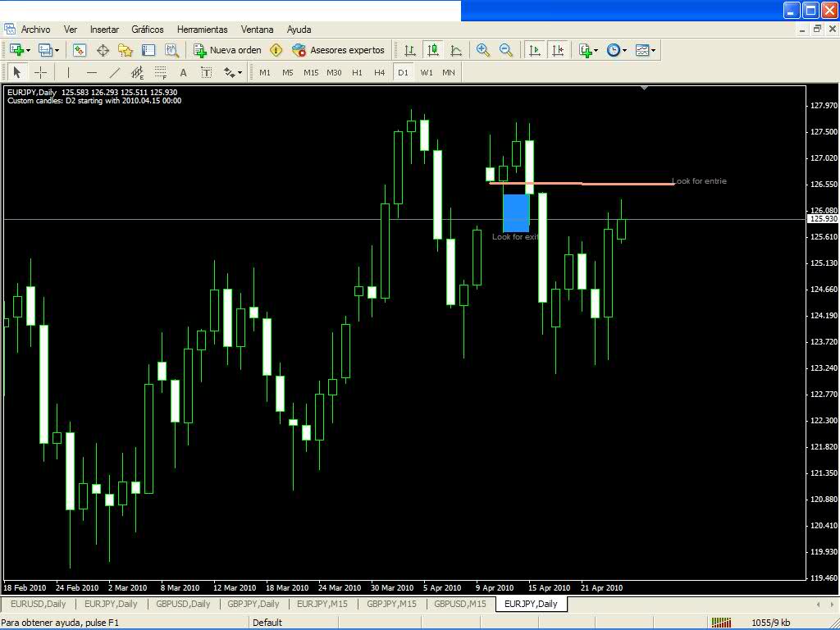Open the arrows objects dropdown
Screen dimensions: 840x630
(240, 73)
